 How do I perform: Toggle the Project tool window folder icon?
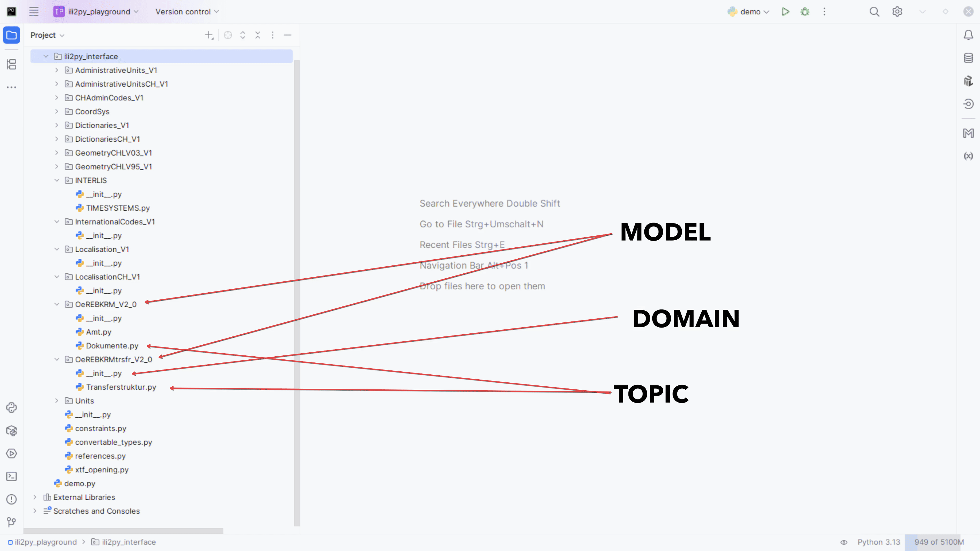pos(11,36)
